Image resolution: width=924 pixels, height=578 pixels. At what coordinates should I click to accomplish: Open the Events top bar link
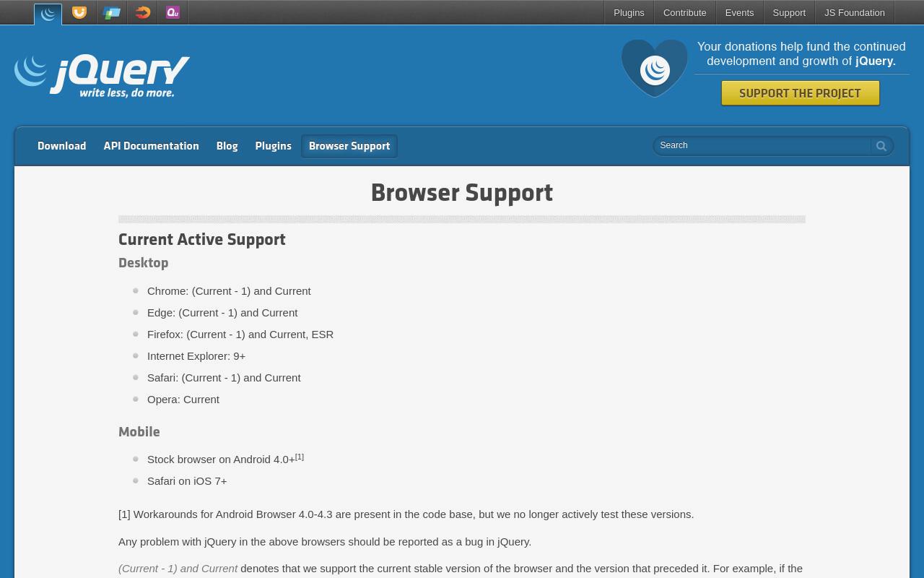click(739, 12)
